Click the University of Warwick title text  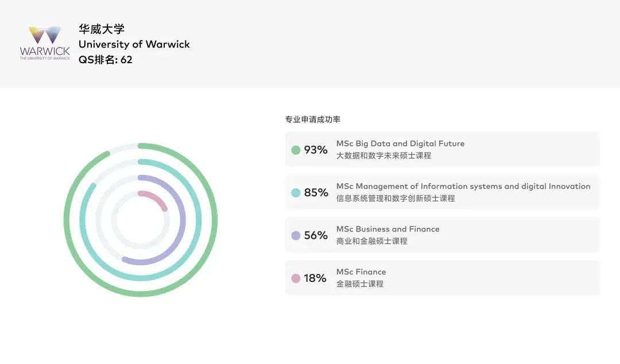(134, 44)
